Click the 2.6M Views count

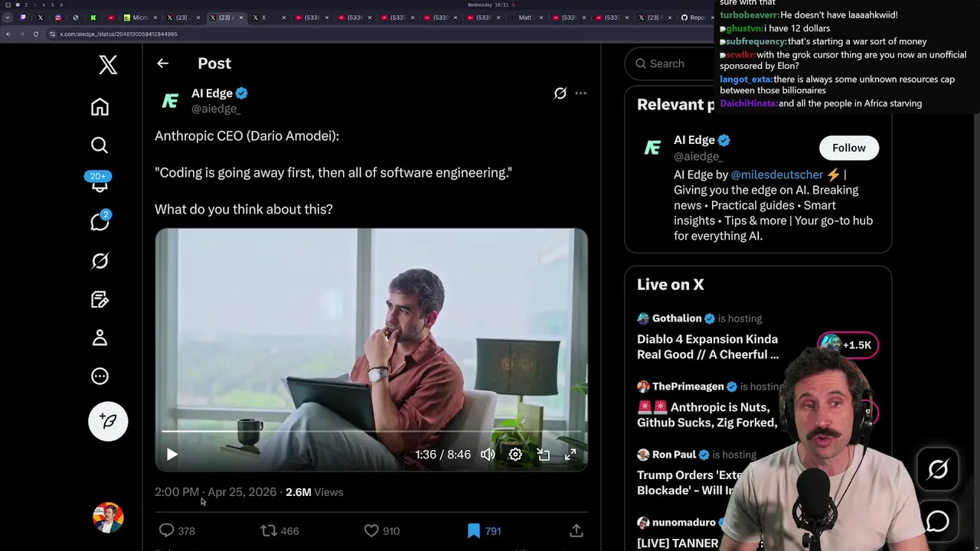coord(314,492)
